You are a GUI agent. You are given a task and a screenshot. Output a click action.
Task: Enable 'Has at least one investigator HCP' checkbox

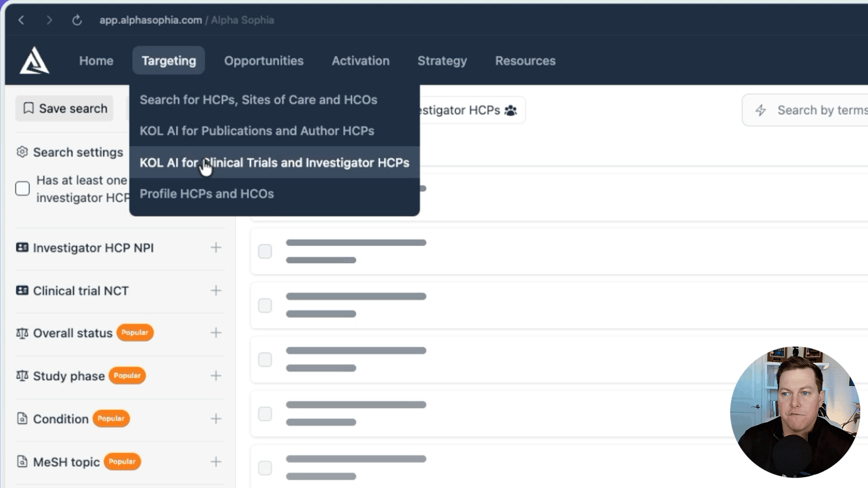[23, 188]
